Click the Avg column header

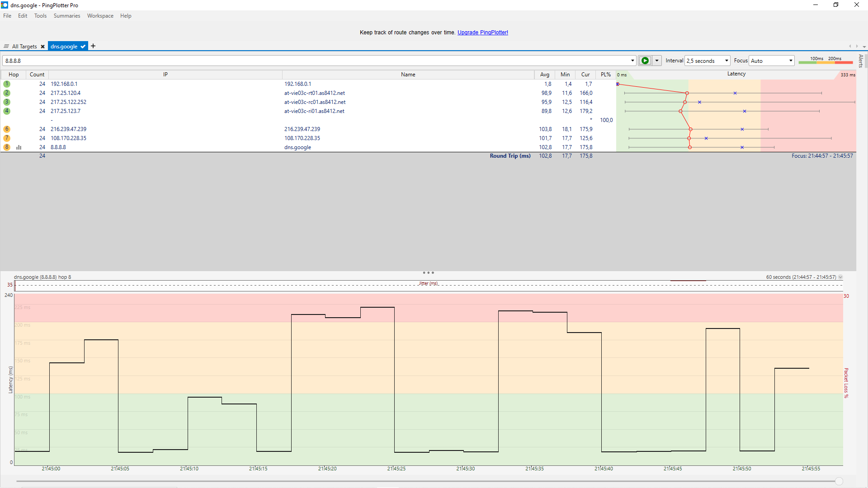click(544, 75)
